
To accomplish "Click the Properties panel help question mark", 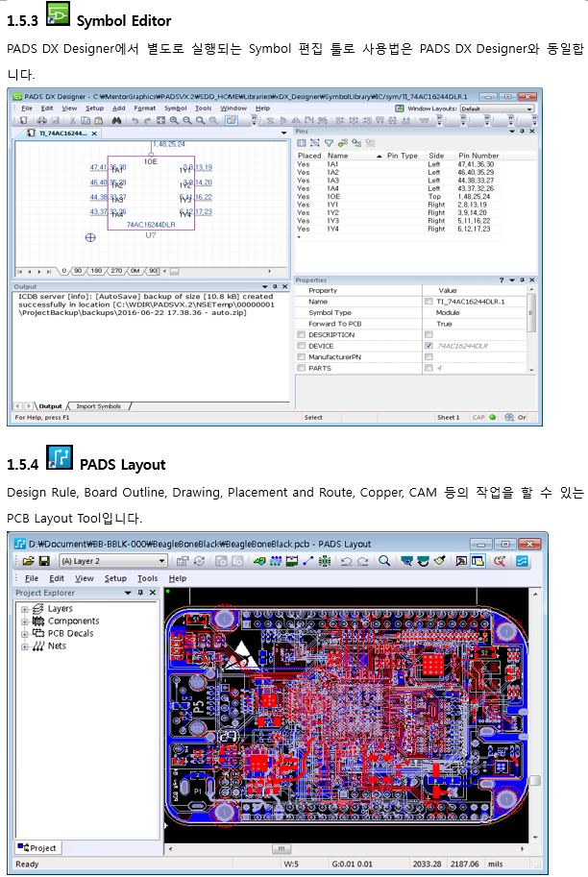I will tap(502, 280).
